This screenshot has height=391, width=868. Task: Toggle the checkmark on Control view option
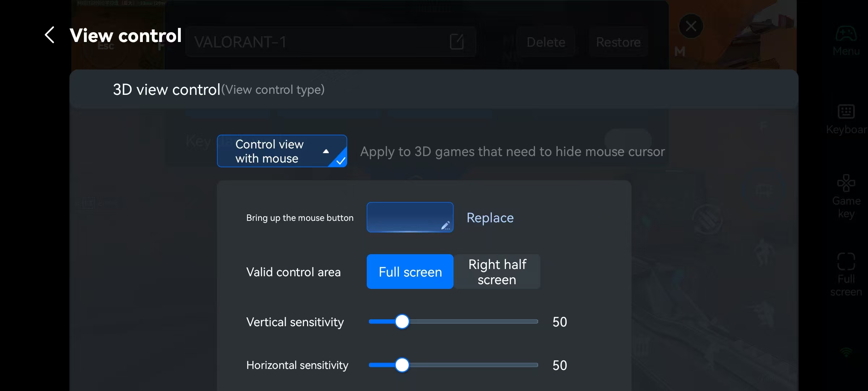[340, 161]
